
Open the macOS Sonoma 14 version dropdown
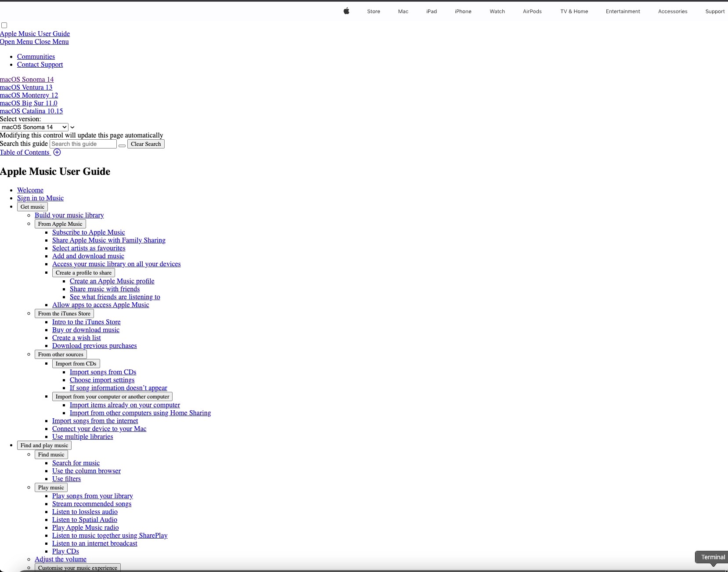[34, 127]
